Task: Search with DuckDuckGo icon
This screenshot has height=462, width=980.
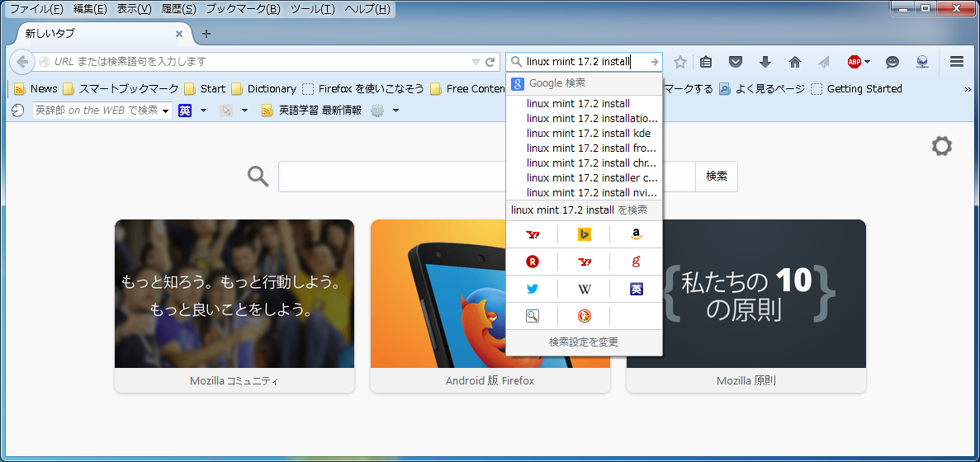Action: (x=585, y=317)
